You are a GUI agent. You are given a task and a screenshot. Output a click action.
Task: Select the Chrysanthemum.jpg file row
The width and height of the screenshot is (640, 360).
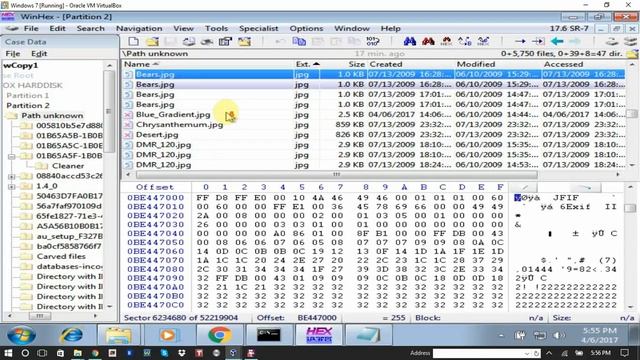click(373, 124)
